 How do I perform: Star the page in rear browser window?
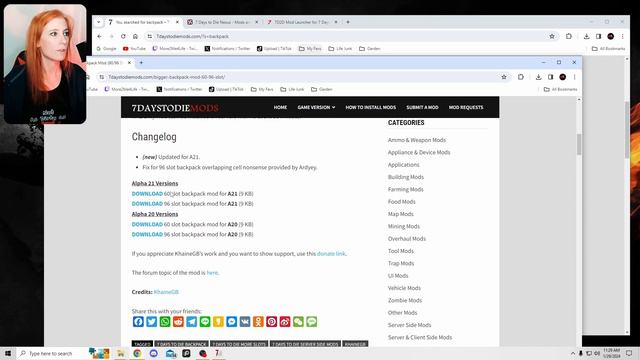tap(552, 36)
